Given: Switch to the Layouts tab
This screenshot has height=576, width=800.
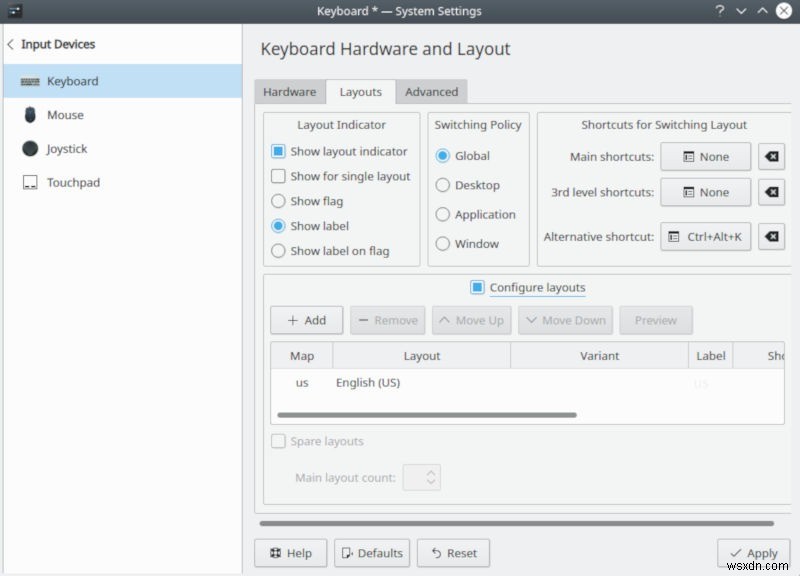Looking at the screenshot, I should [361, 92].
